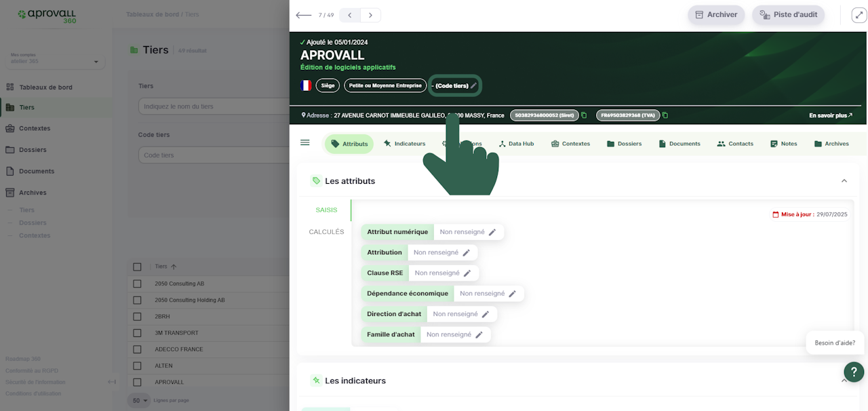
Task: Copy the TVA number
Action: 665,115
